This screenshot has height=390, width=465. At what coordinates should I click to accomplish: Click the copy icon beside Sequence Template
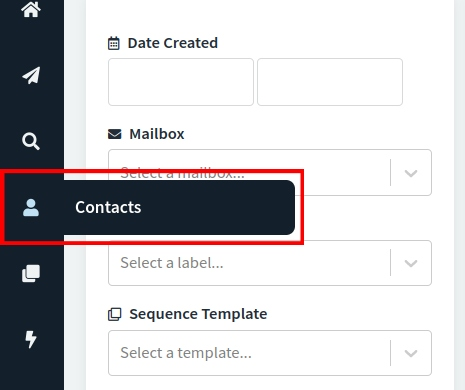tap(115, 314)
